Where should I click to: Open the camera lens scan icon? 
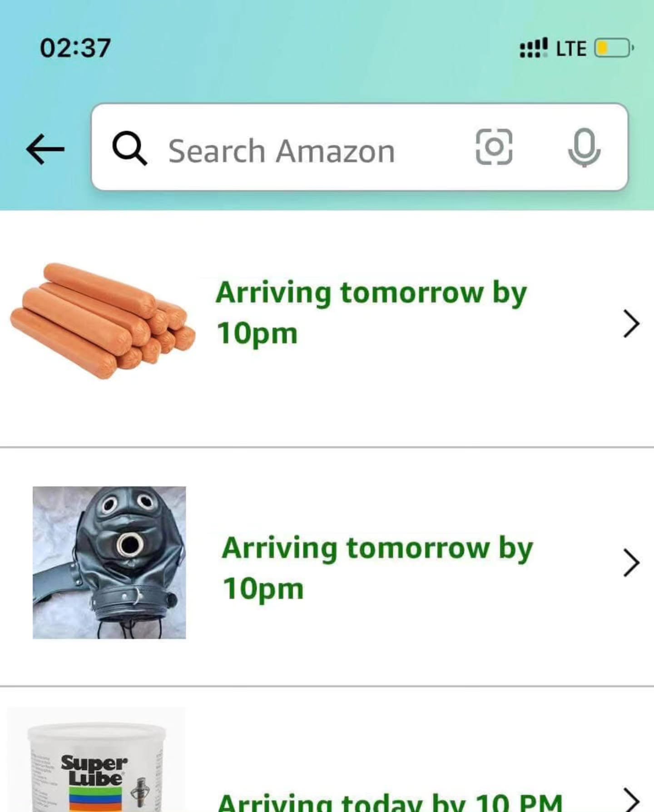tap(494, 147)
